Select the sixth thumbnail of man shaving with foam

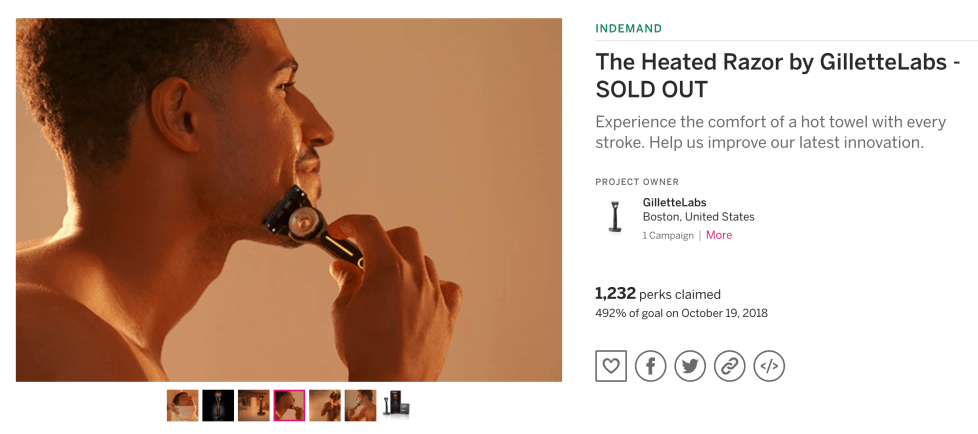360,405
